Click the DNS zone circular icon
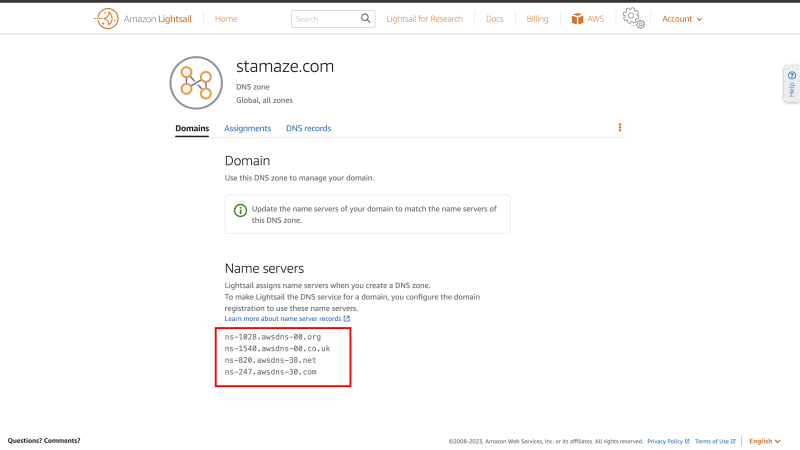 pos(196,83)
